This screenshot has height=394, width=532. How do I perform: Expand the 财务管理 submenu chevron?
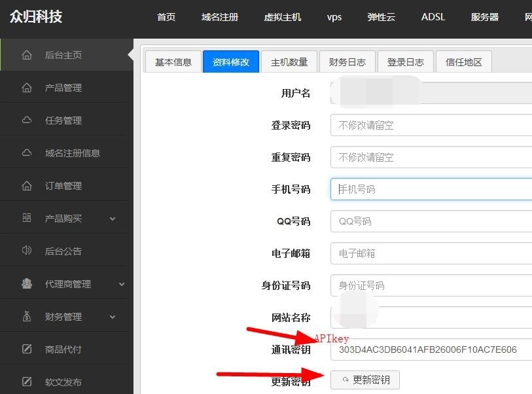(x=113, y=317)
